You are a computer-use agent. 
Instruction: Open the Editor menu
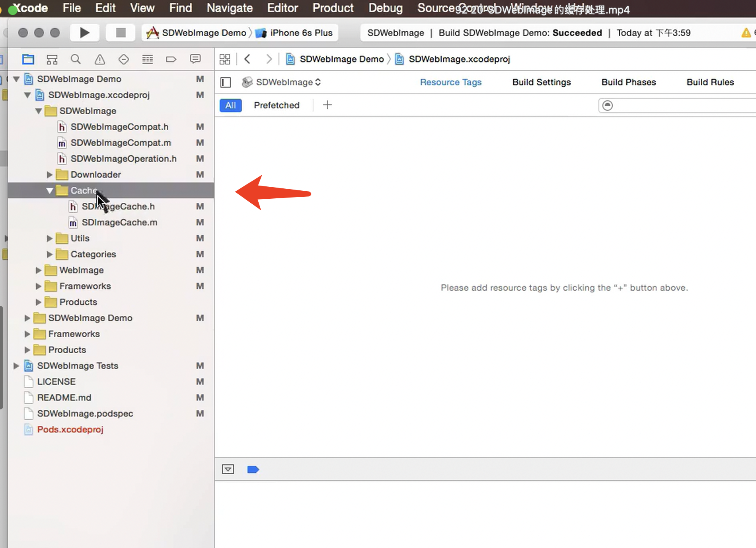tap(283, 8)
